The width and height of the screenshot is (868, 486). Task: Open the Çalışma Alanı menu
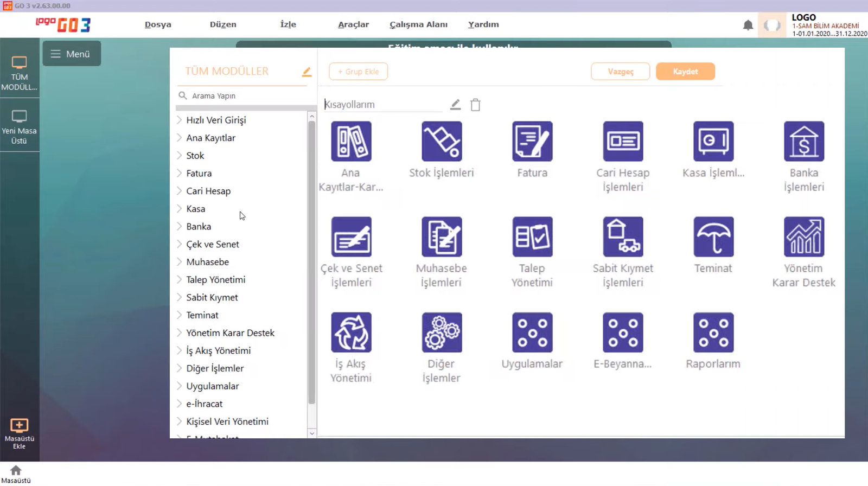click(x=418, y=24)
